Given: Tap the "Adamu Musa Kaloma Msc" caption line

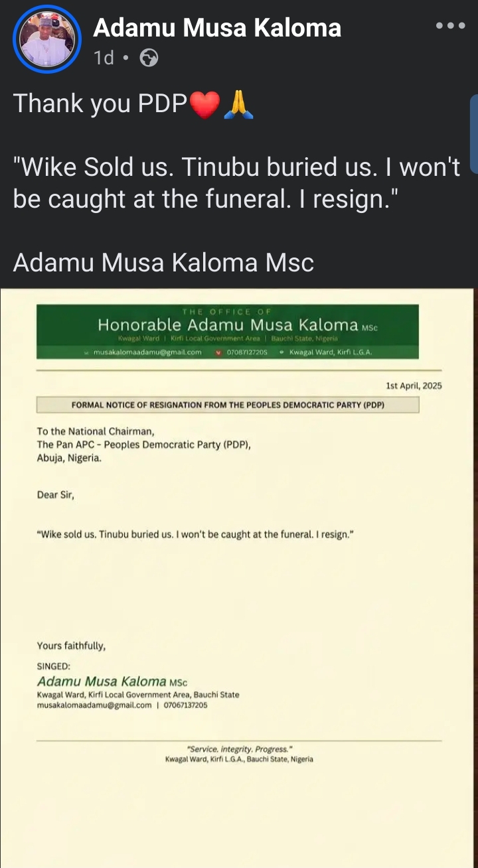Looking at the screenshot, I should pyautogui.click(x=163, y=263).
